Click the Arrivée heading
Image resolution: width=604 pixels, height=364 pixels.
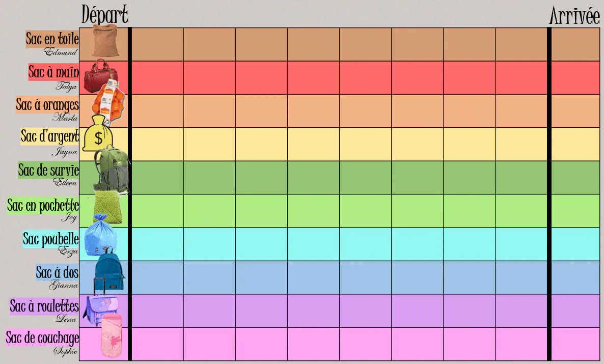click(x=574, y=16)
